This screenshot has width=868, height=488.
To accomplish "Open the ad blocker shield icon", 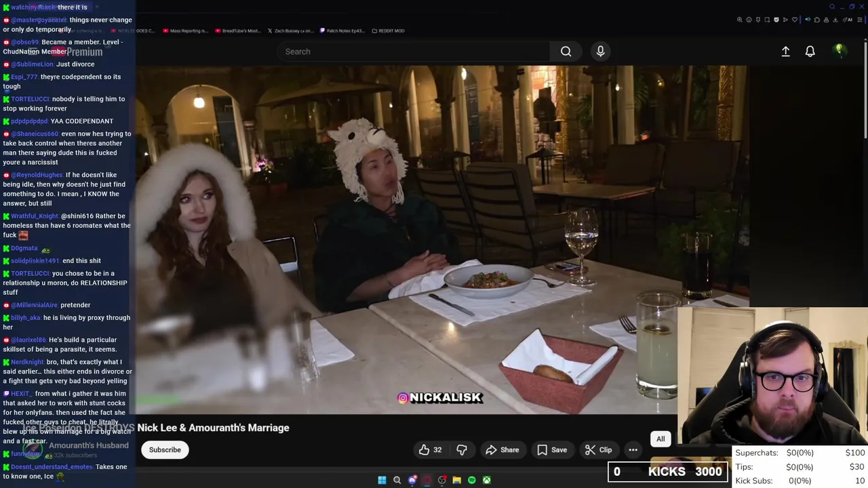I will [x=776, y=20].
